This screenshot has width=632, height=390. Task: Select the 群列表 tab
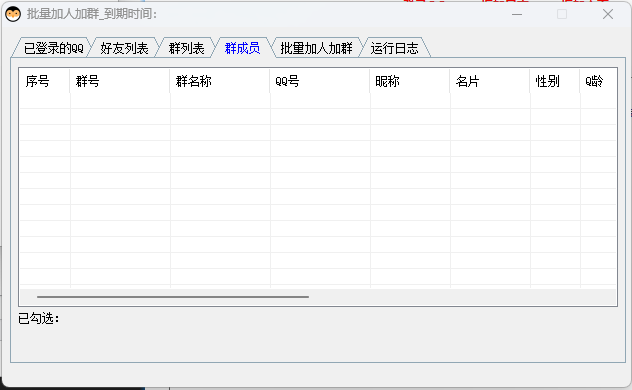point(186,48)
